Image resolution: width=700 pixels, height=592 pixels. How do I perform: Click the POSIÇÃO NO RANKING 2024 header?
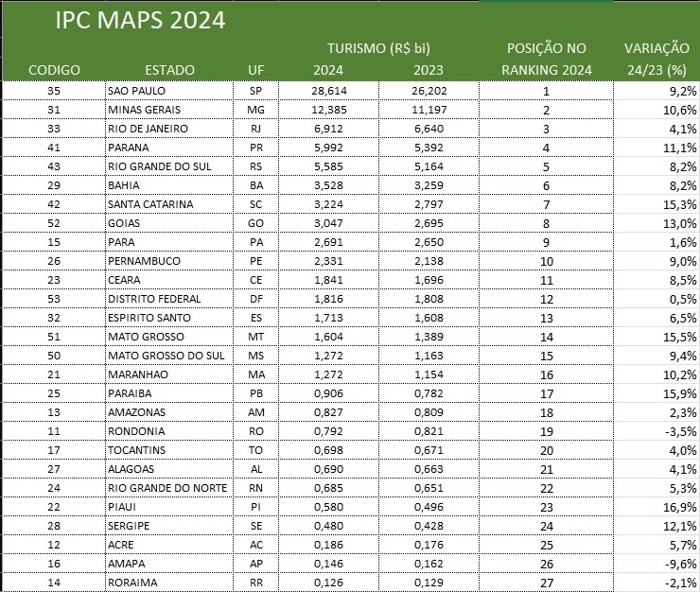pyautogui.click(x=547, y=59)
